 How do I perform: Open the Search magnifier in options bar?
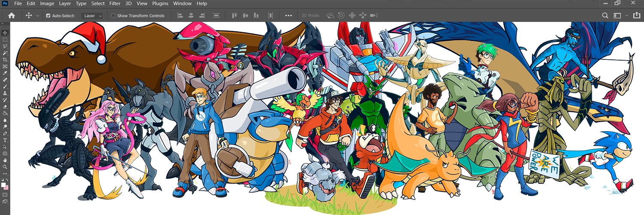coord(605,15)
